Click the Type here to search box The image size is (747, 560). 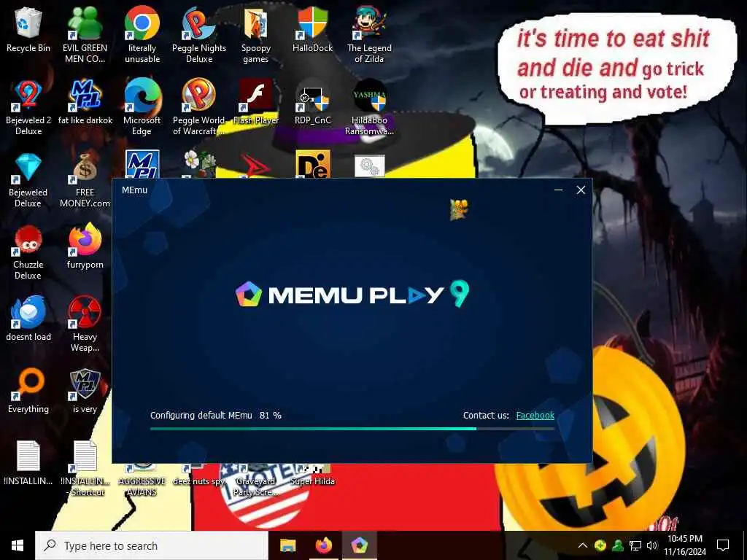(152, 545)
